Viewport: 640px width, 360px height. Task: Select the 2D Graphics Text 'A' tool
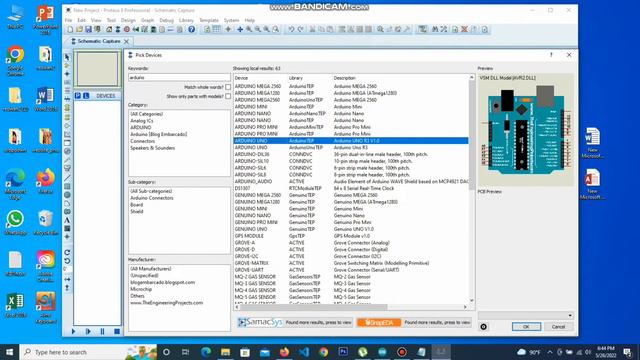click(67, 220)
